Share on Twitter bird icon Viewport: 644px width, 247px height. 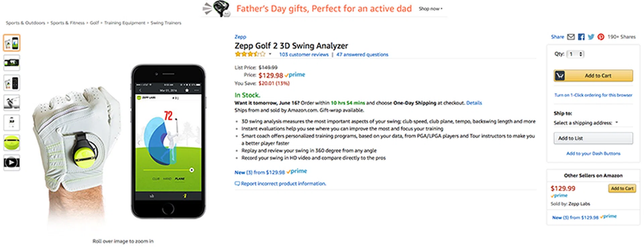pyautogui.click(x=591, y=37)
